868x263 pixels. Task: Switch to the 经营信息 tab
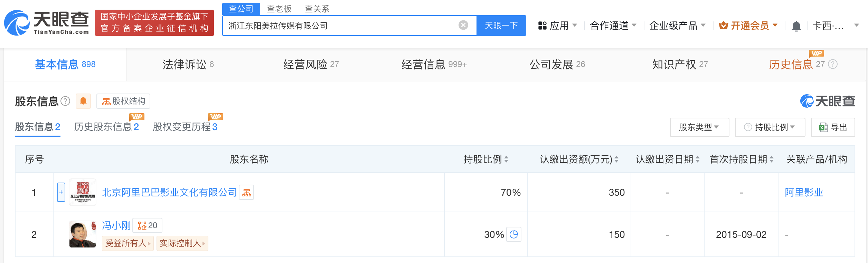point(434,65)
